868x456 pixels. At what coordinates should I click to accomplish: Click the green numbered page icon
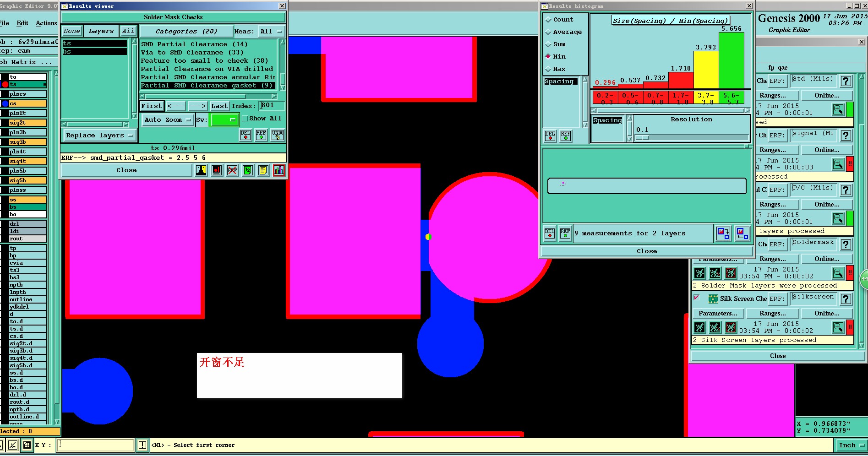point(248,170)
